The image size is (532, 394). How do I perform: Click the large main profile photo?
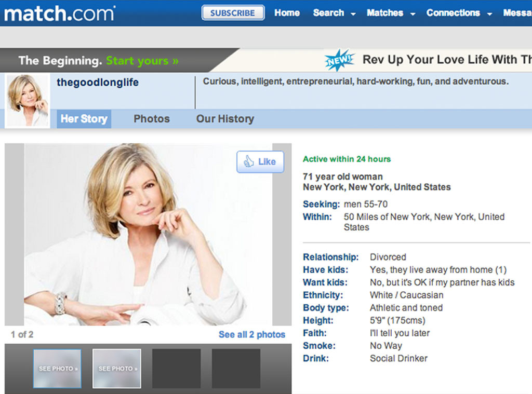click(x=148, y=235)
